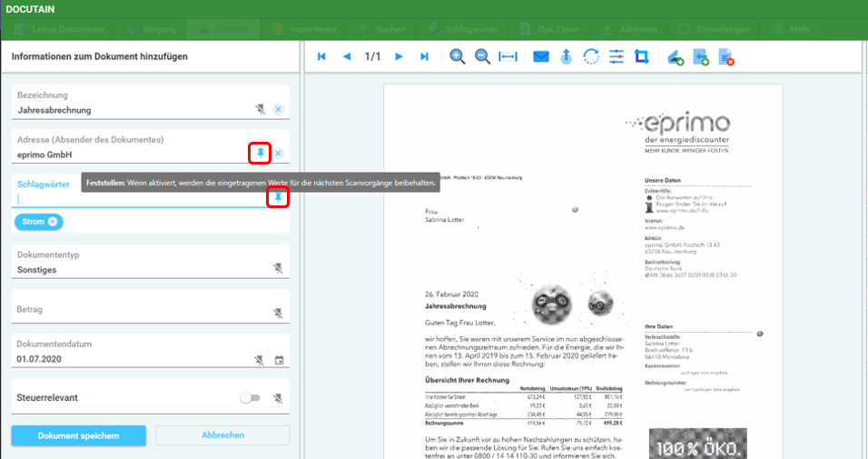Open the Mehr menu
868x459 pixels.
point(792,29)
